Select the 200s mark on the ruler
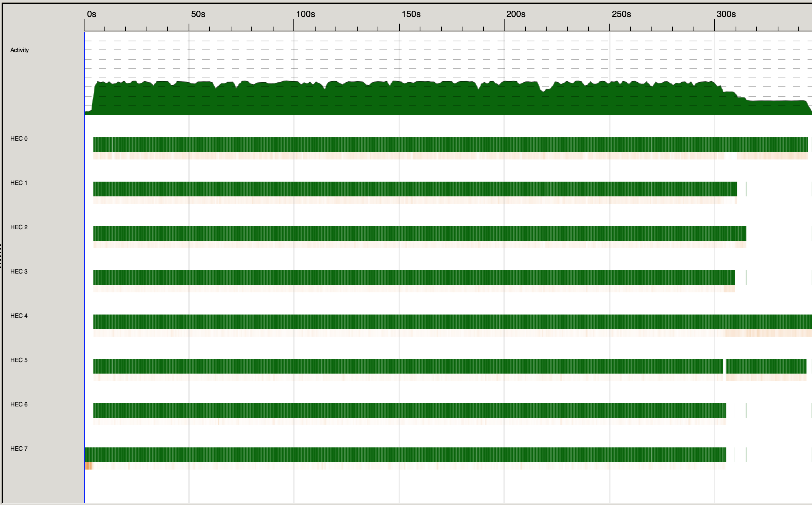Image resolution: width=812 pixels, height=505 pixels. (x=516, y=14)
